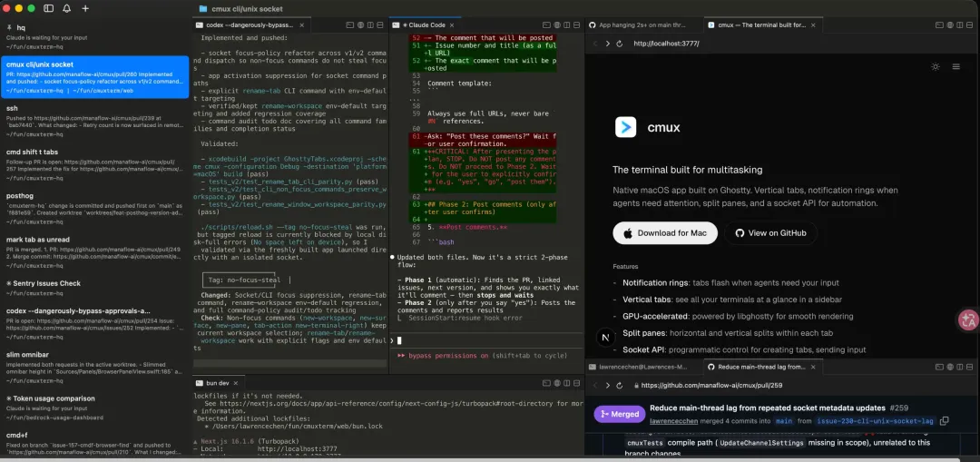Open the Sentry Issues Check workspace
This screenshot has width=980, height=462.
[x=94, y=288]
